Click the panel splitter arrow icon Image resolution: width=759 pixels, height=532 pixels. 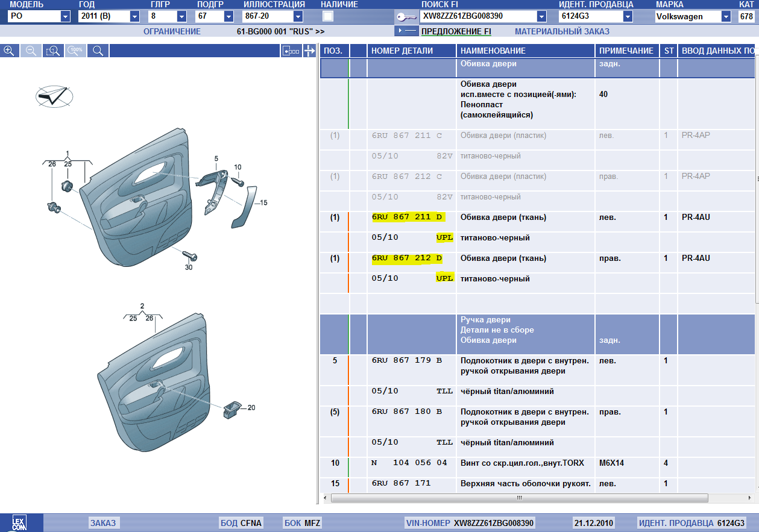coord(310,51)
